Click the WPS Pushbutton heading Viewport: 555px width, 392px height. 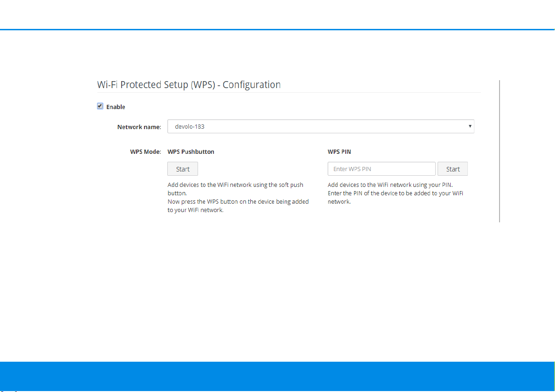(191, 151)
